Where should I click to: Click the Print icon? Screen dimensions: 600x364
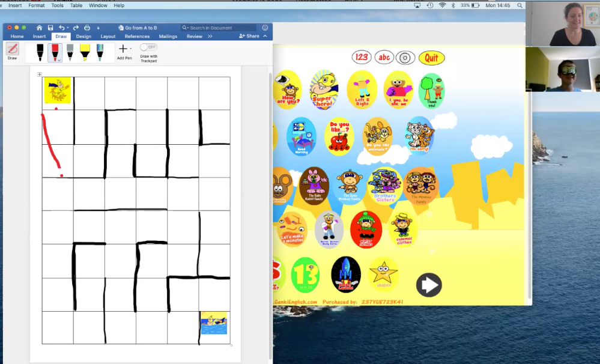coord(87,28)
